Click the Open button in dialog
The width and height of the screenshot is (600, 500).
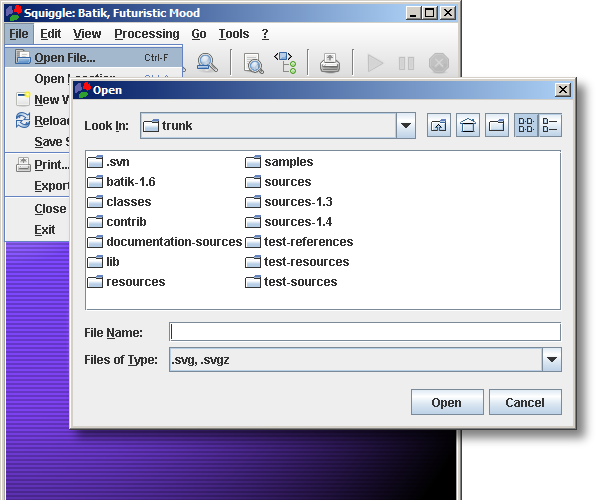[x=447, y=402]
